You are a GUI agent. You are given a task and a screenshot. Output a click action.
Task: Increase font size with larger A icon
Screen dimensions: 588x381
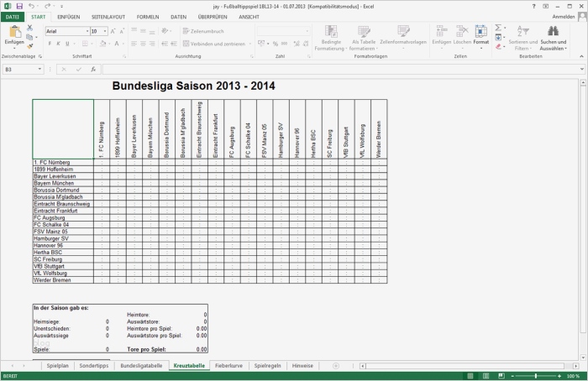pyautogui.click(x=113, y=31)
